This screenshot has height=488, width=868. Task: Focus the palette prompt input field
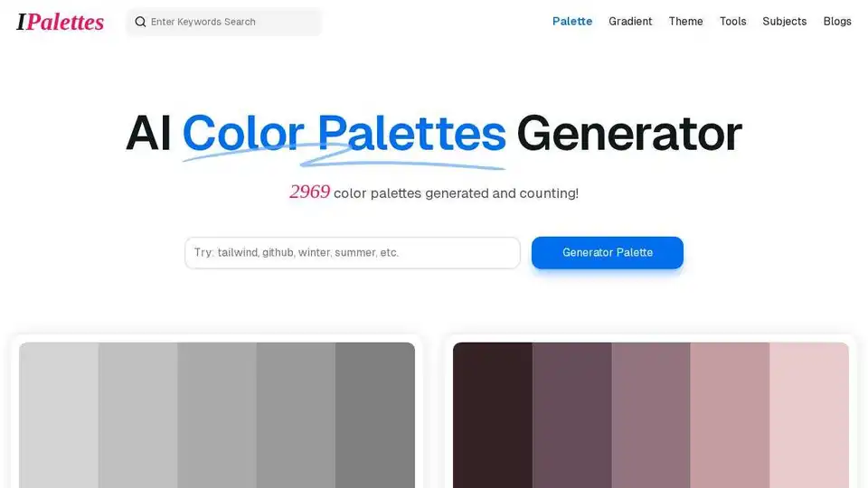[x=353, y=253]
